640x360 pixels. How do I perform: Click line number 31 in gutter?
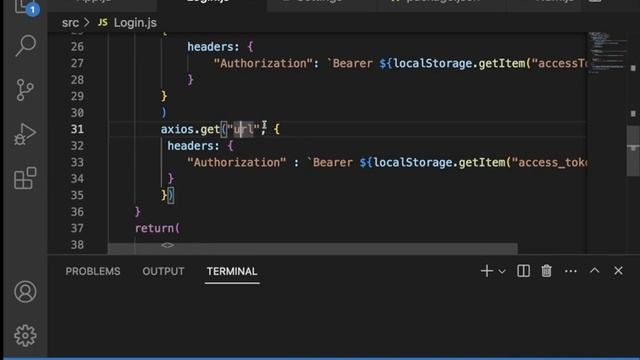[77, 129]
